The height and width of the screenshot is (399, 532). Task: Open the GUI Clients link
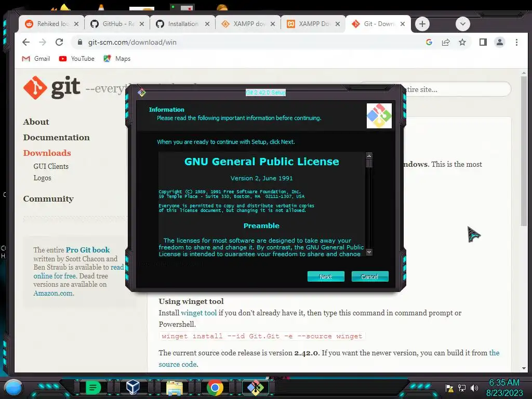coord(51,166)
